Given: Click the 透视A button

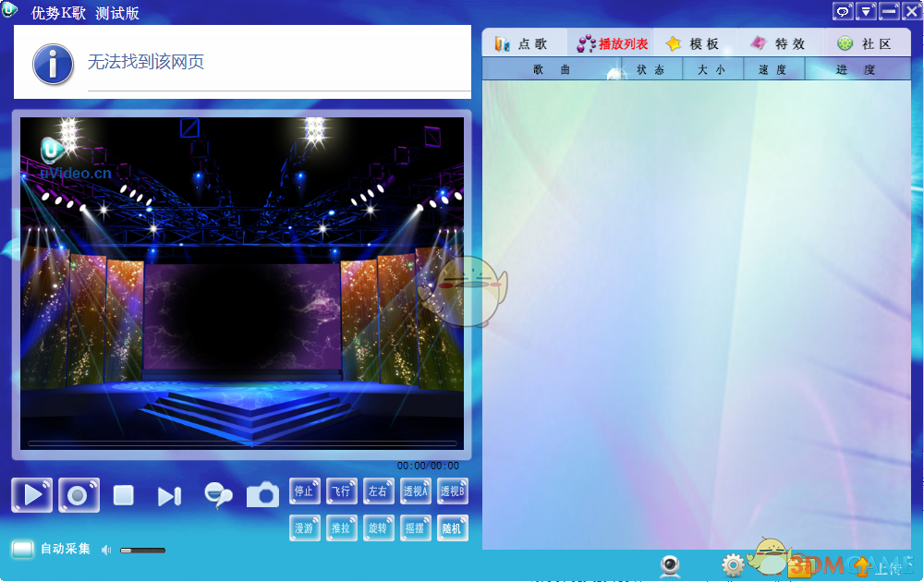Looking at the screenshot, I should [415, 491].
